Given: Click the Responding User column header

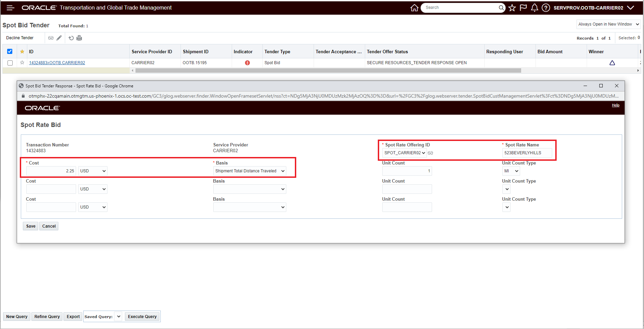Looking at the screenshot, I should (x=504, y=52).
